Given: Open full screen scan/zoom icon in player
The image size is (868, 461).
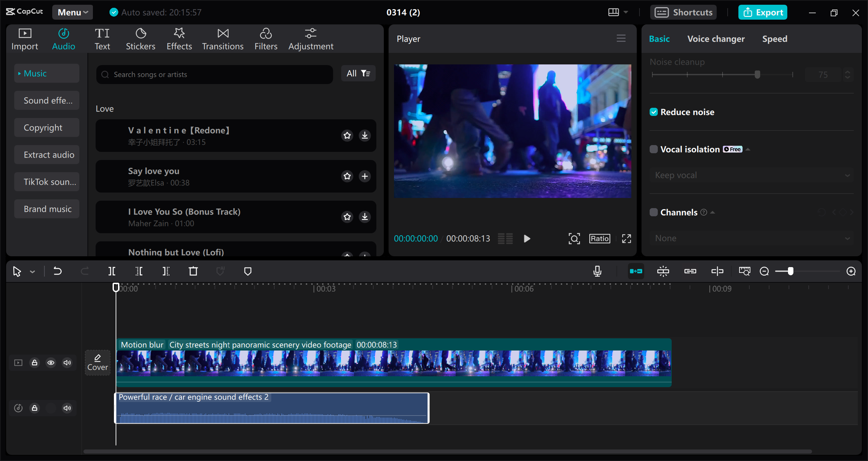Looking at the screenshot, I should tap(574, 239).
